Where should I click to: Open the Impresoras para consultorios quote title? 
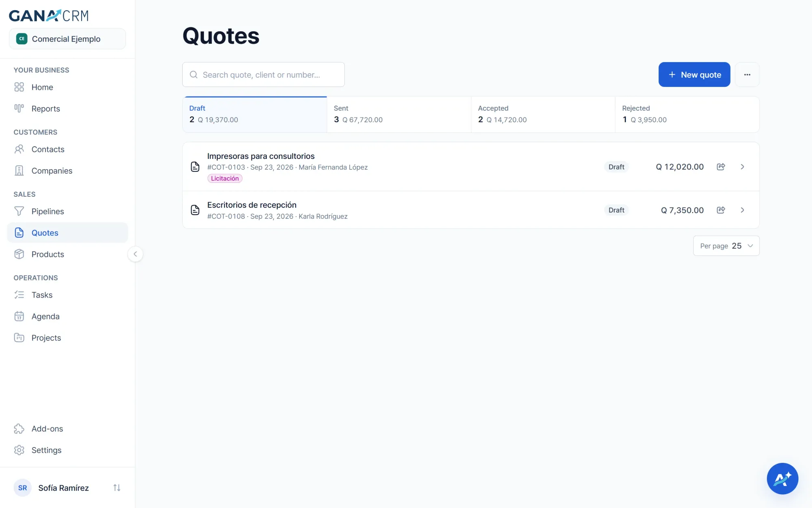261,156
